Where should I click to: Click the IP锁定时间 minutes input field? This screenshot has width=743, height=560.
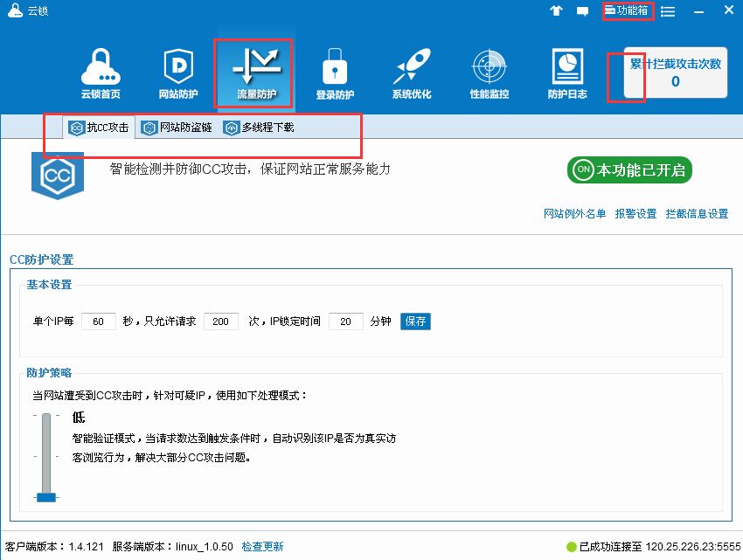(x=345, y=321)
